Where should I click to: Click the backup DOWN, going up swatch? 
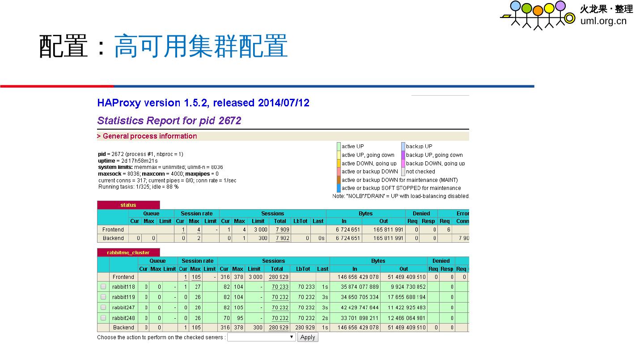(403, 164)
